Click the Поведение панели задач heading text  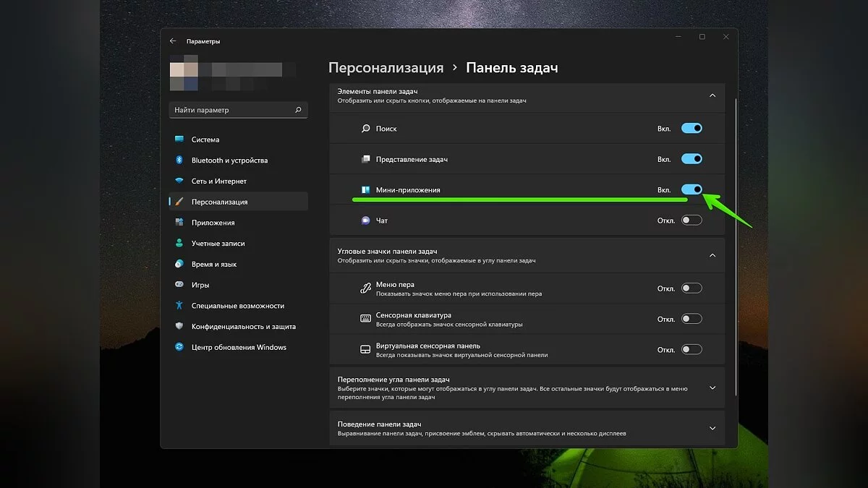click(379, 424)
